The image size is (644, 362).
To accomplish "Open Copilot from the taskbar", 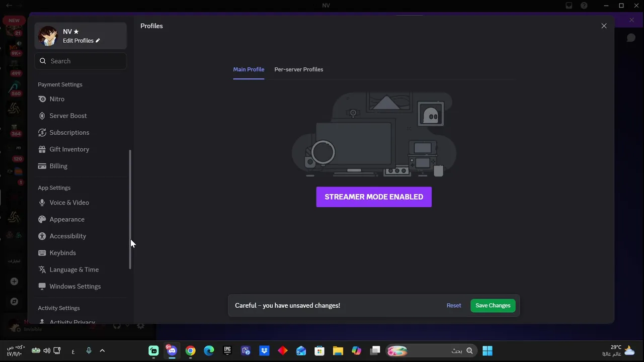I will 356,350.
